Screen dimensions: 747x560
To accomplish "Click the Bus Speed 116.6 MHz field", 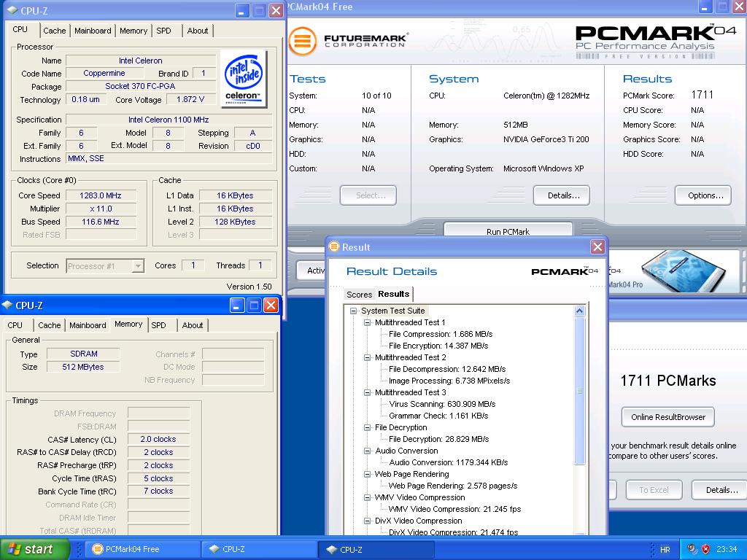I will point(101,222).
